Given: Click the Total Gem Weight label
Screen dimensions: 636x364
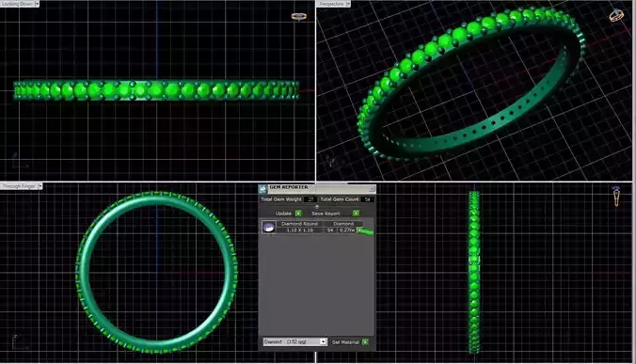Looking at the screenshot, I should pyautogui.click(x=281, y=199).
